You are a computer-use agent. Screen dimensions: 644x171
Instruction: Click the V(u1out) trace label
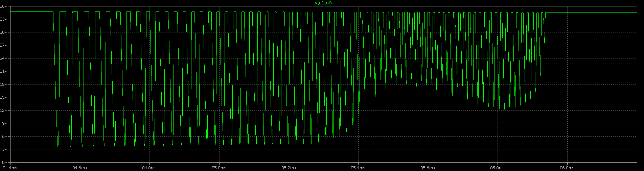(323, 3)
